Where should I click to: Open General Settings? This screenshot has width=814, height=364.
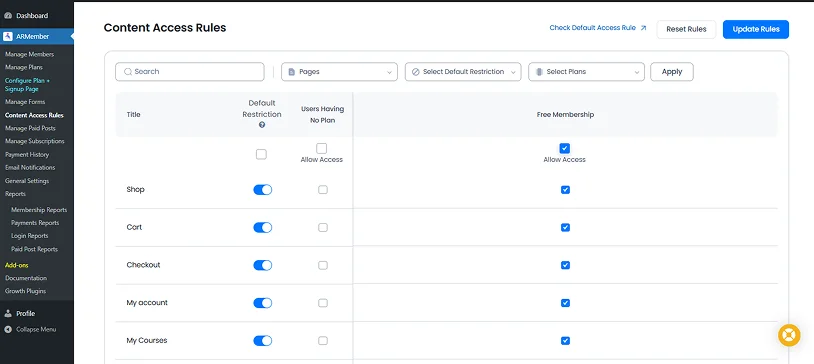27,181
